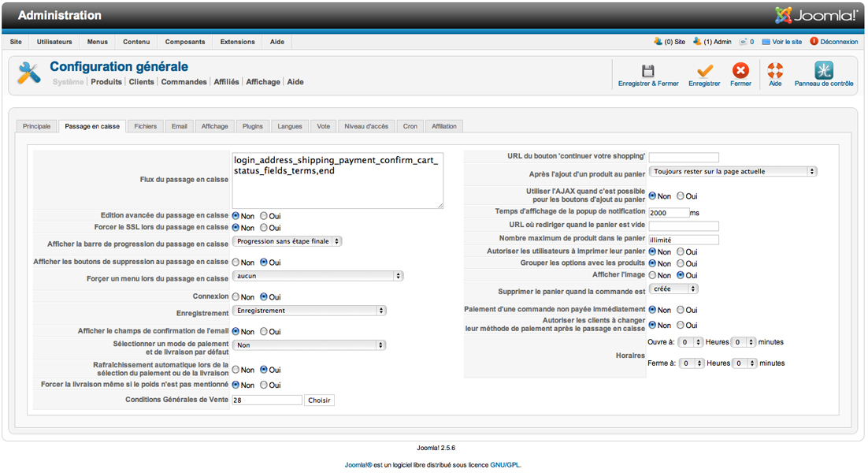Viewport: 868px width, 473px height.
Task: Open the Ouvre à Heures dropdown
Action: [x=691, y=342]
